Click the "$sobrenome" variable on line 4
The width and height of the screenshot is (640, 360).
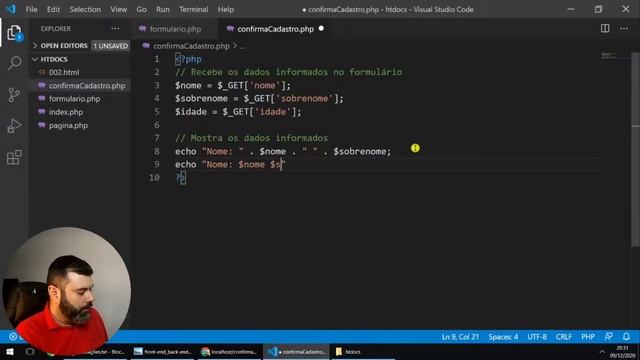coord(201,98)
